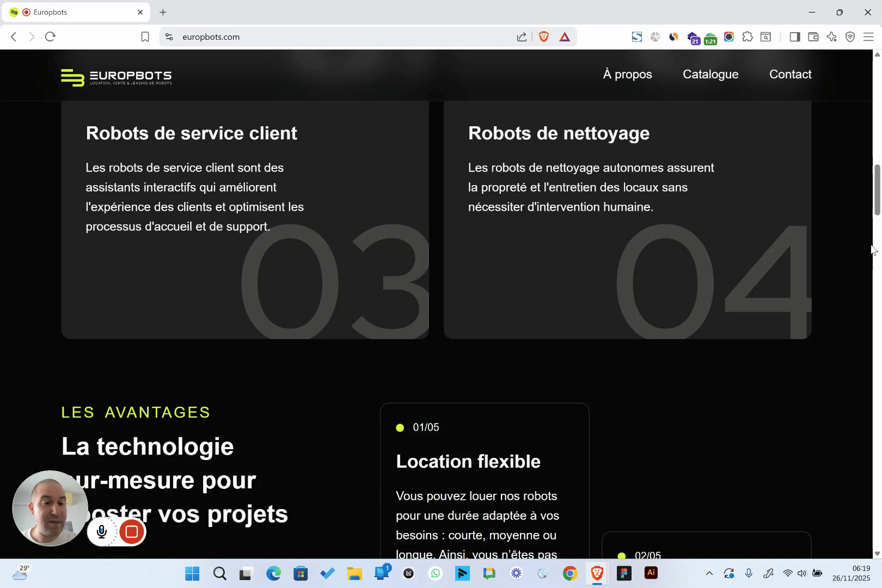882x588 pixels.
Task: Open the Catalogue navigation item
Action: [x=710, y=75]
